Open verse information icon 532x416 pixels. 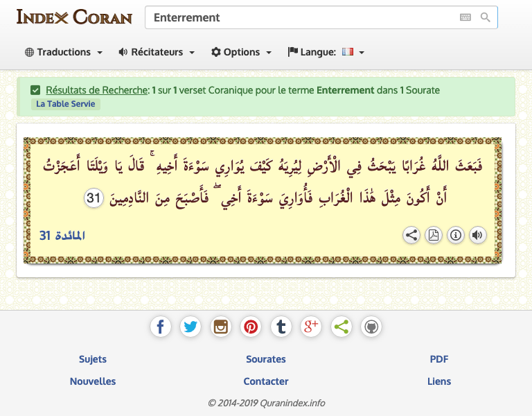point(456,235)
